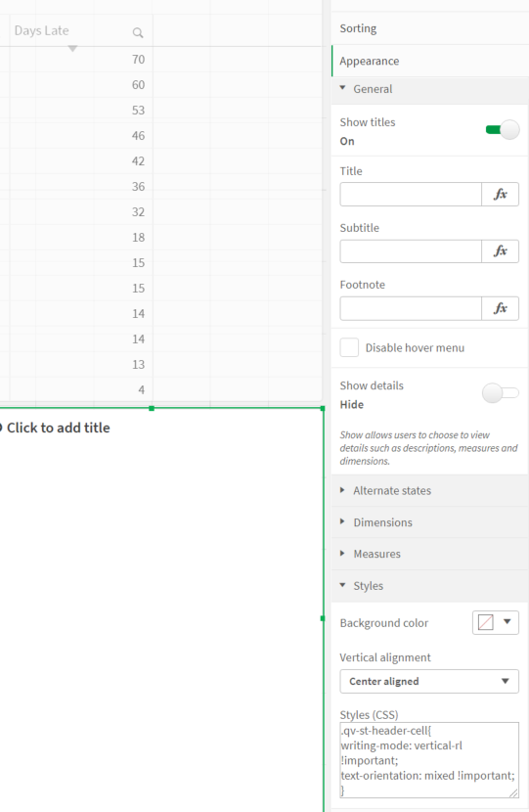Click the Days Late sort arrow indicator

pyautogui.click(x=72, y=49)
